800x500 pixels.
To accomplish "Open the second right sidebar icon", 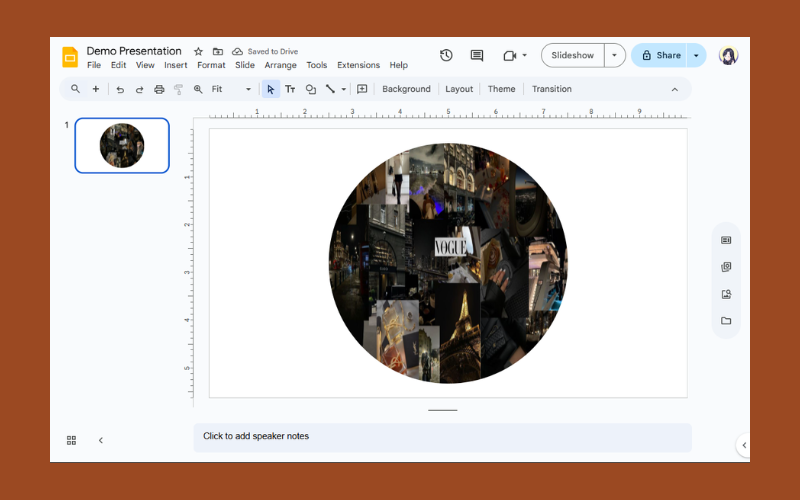I will (x=726, y=267).
